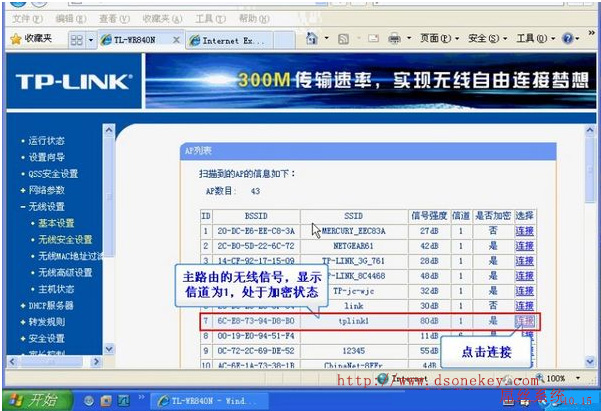Click the Help question mark icon

(568, 38)
